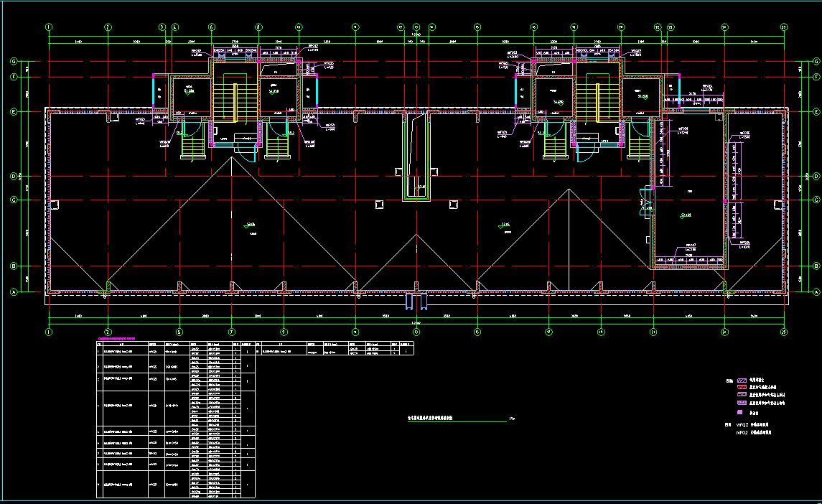Select the right-side axis bubble A
Screen dimensions: 822x504
[816, 291]
